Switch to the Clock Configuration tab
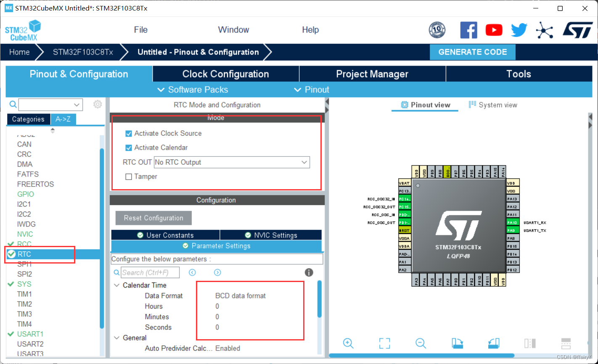The height and width of the screenshot is (364, 598). pos(226,74)
